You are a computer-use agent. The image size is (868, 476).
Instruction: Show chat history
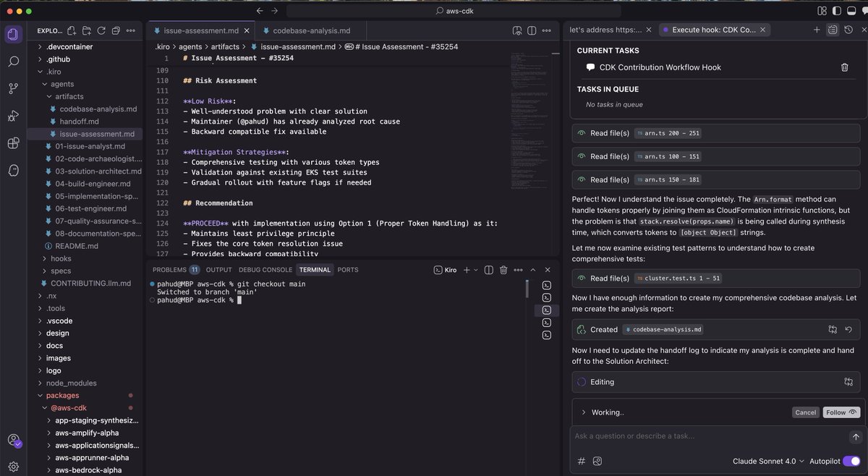[x=848, y=30]
